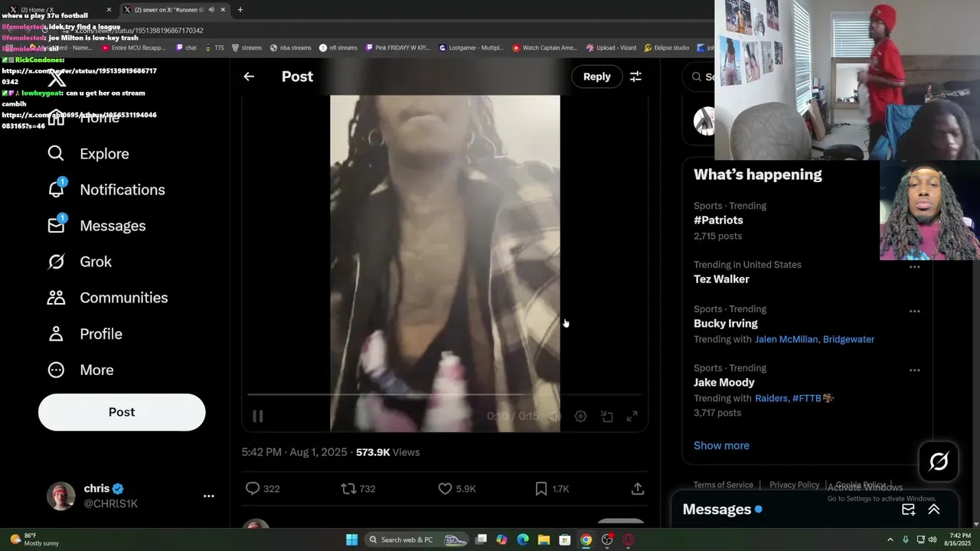
Task: Click the reply bubble icon with 322
Action: click(253, 488)
